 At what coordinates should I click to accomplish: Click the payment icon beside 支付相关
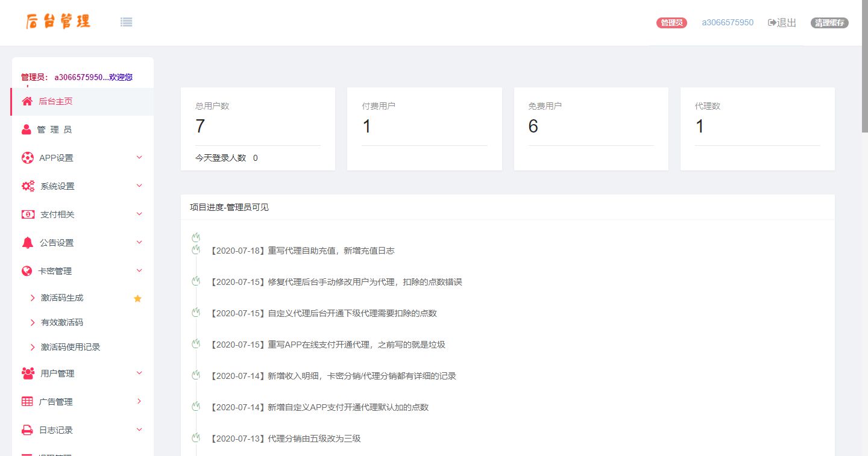tap(28, 214)
